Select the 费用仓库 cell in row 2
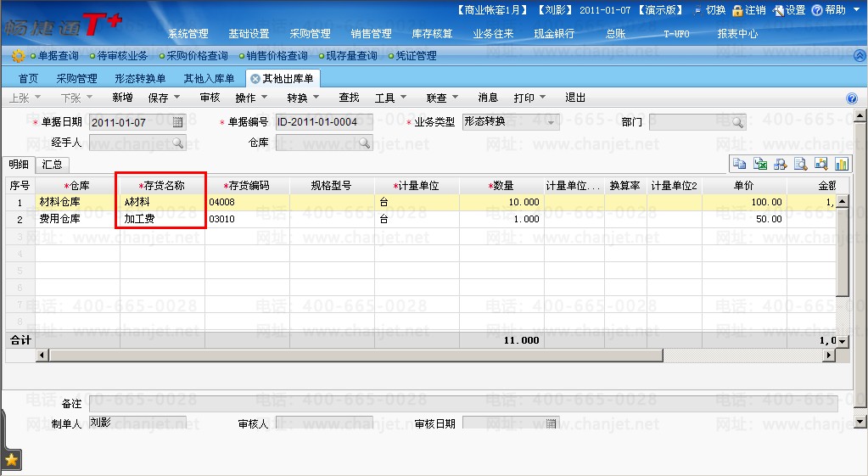The image size is (868, 476). click(77, 219)
